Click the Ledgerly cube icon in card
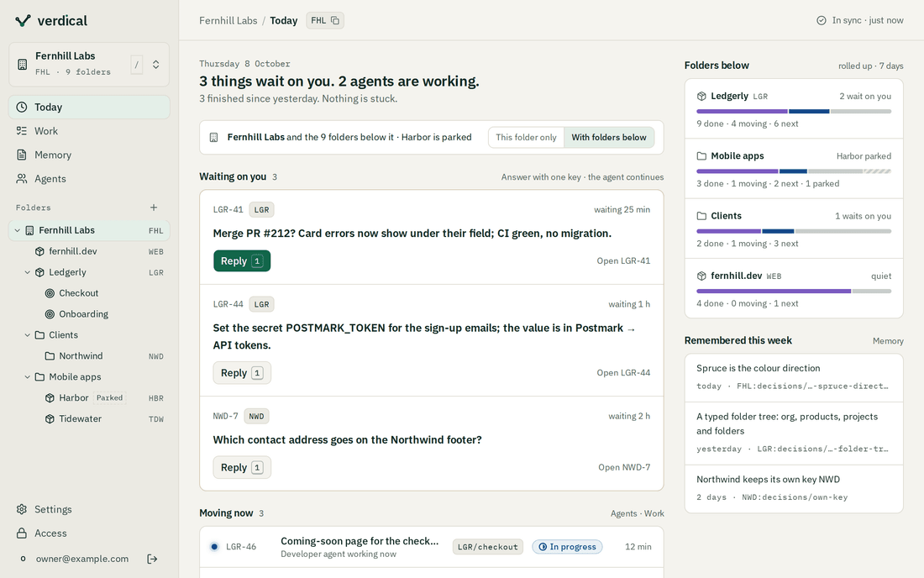 701,96
